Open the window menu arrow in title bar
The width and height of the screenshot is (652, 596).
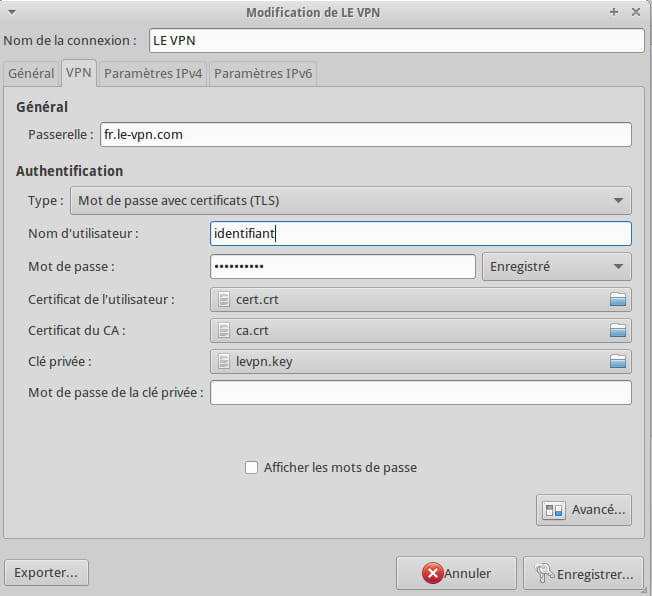tap(12, 12)
